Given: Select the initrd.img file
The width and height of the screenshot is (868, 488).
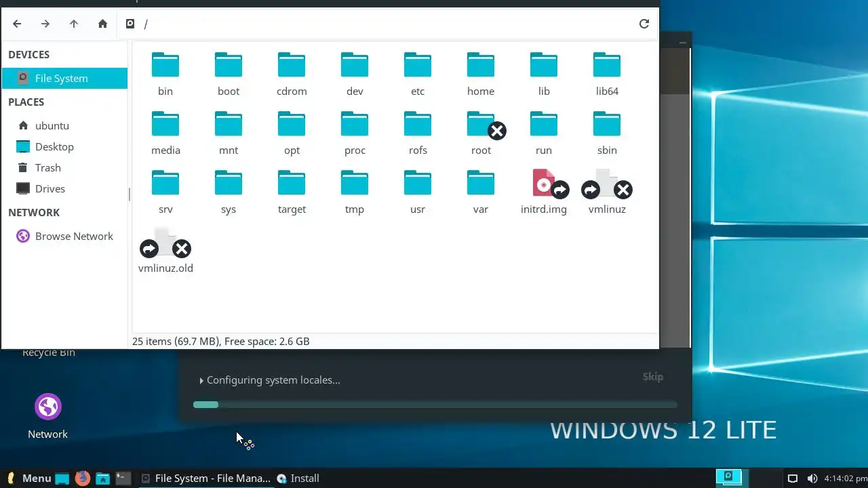Looking at the screenshot, I should click(x=544, y=192).
